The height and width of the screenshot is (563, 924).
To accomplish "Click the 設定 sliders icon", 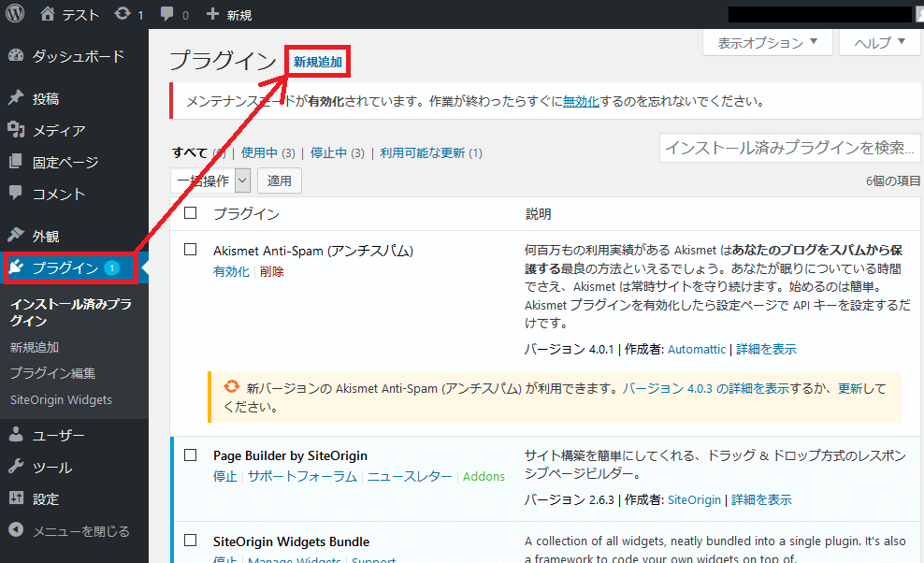I will point(16,498).
